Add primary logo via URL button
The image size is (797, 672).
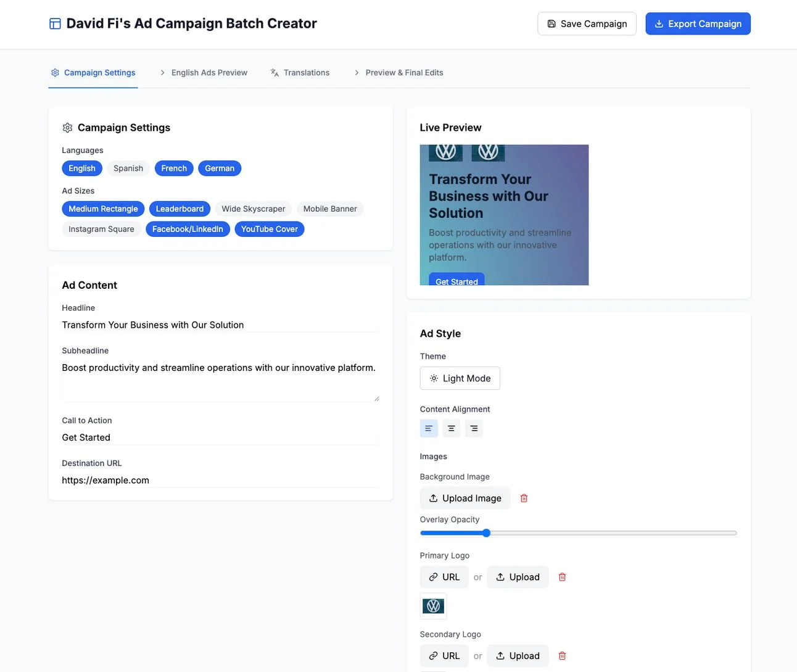(444, 577)
